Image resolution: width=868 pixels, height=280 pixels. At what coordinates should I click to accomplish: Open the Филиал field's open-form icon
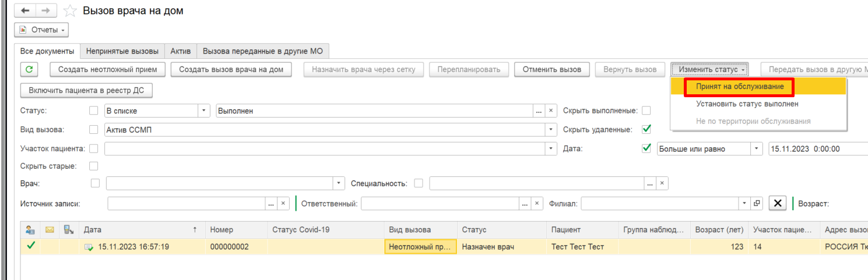[757, 204]
